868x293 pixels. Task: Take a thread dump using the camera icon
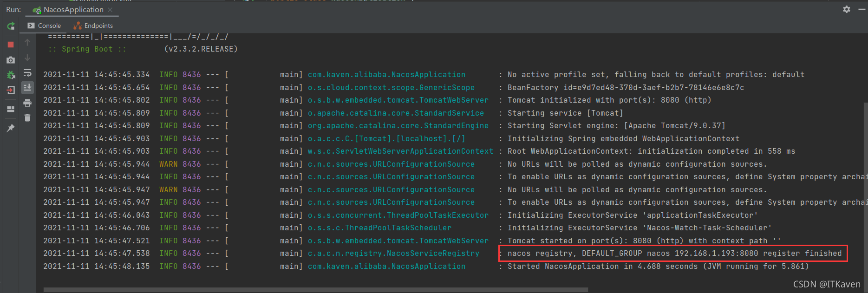(11, 60)
